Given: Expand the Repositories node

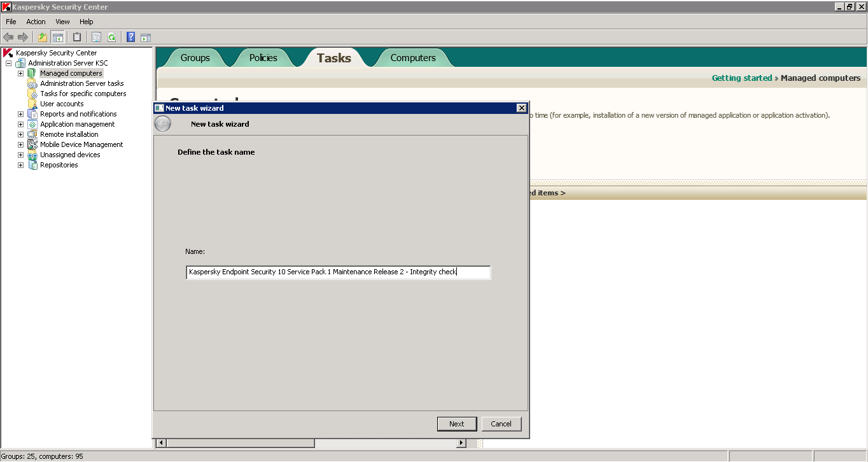Looking at the screenshot, I should 20,165.
